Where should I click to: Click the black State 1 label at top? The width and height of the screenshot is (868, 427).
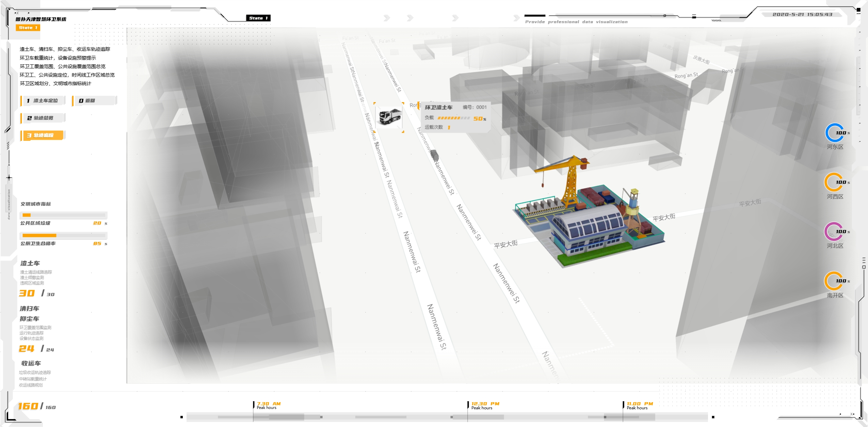[x=258, y=18]
